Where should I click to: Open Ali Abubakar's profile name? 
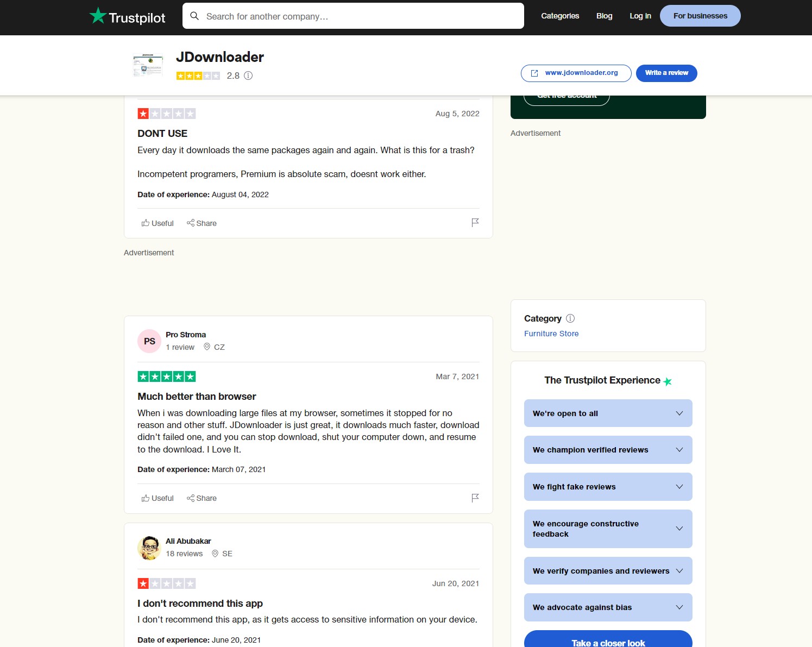[x=188, y=541]
